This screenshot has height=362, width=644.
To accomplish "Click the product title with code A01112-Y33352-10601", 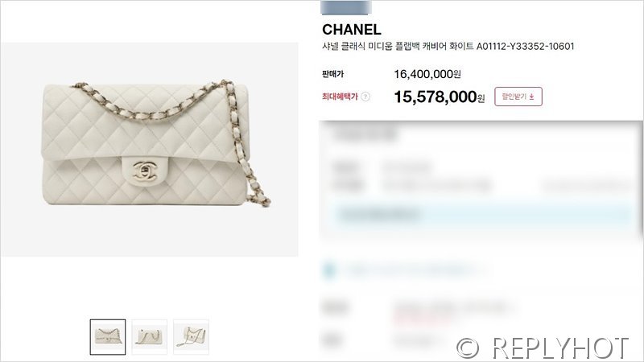I will (448, 47).
